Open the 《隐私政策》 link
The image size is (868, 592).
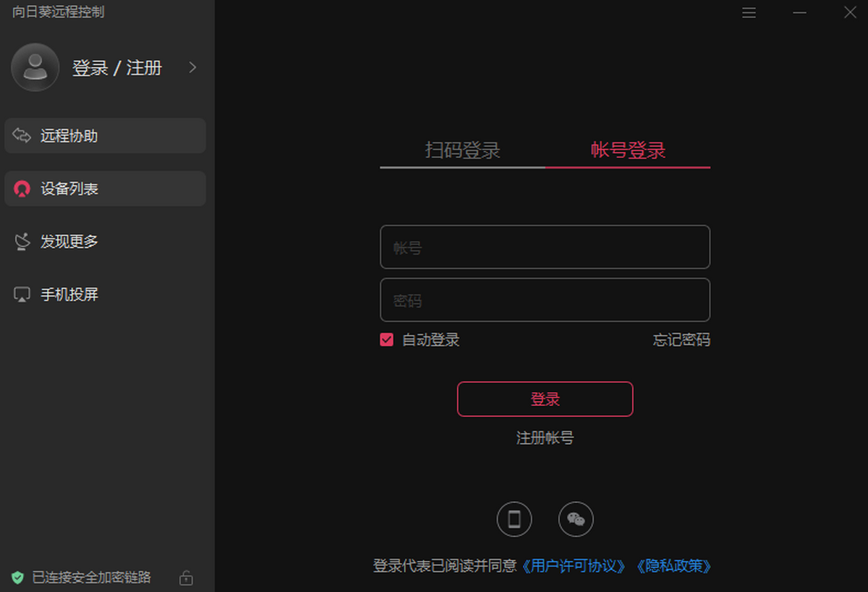point(674,566)
